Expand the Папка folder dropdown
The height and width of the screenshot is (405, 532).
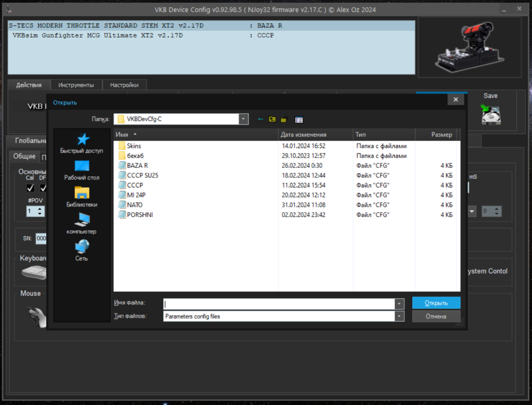(x=243, y=119)
